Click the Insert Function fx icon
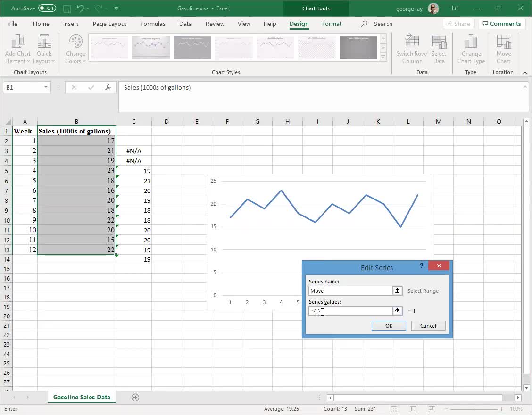 coord(108,88)
